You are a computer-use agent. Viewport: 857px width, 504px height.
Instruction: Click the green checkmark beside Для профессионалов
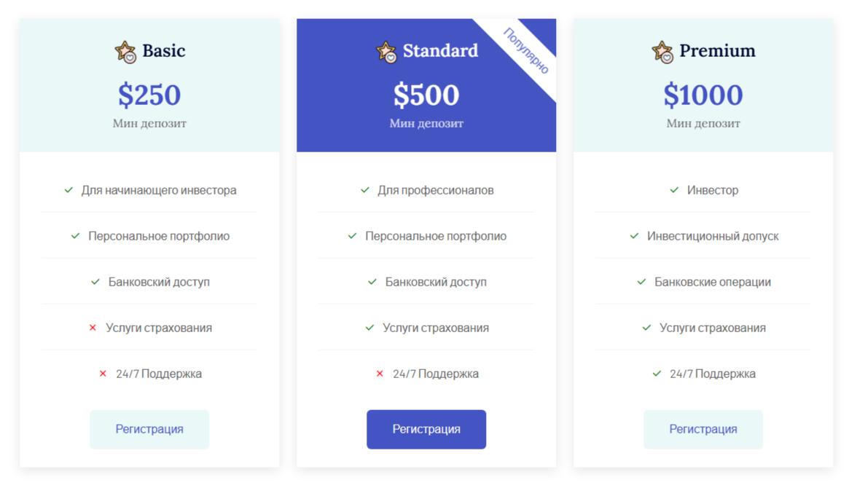365,190
